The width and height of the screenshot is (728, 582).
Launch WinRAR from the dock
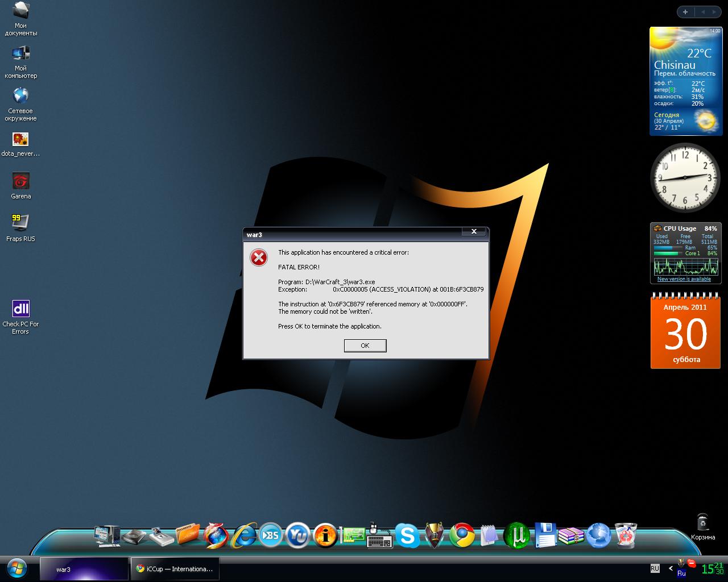(x=571, y=535)
